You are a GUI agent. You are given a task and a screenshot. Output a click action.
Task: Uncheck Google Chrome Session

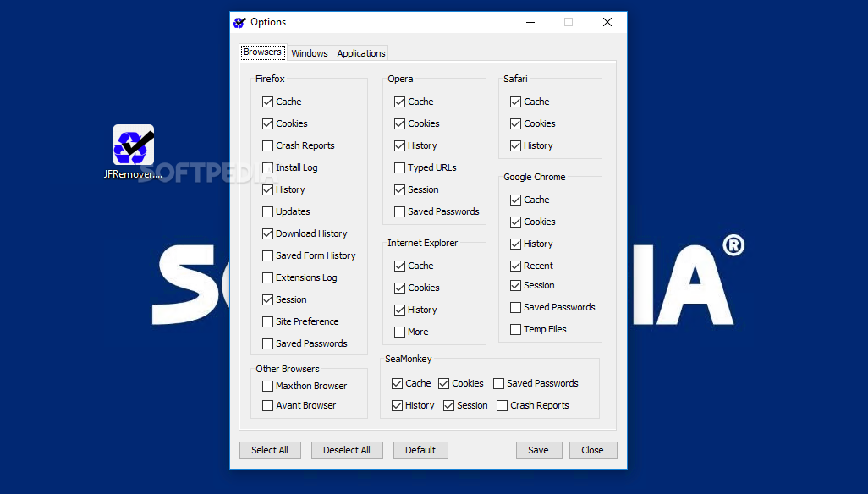point(515,285)
